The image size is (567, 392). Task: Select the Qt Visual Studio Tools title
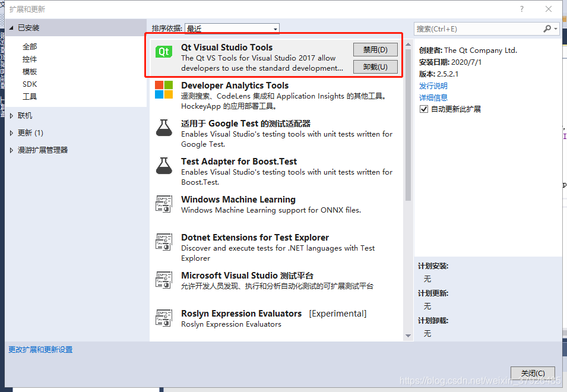point(227,48)
